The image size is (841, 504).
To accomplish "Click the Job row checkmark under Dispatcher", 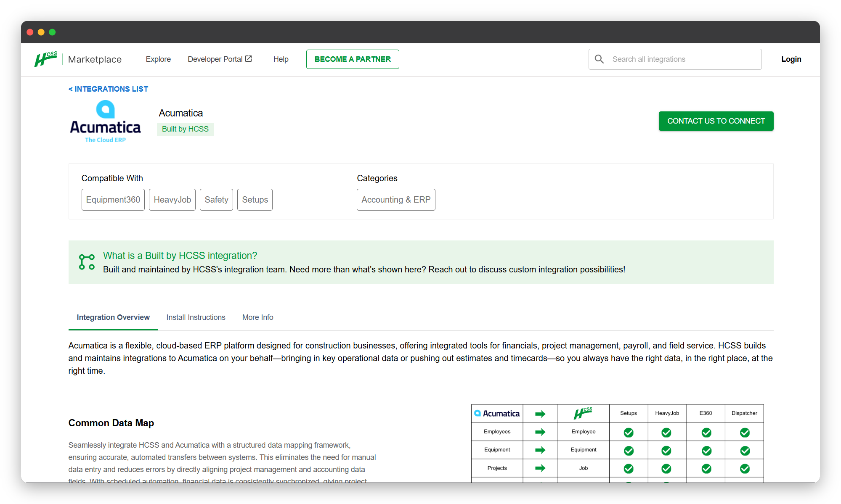I will pos(745,469).
